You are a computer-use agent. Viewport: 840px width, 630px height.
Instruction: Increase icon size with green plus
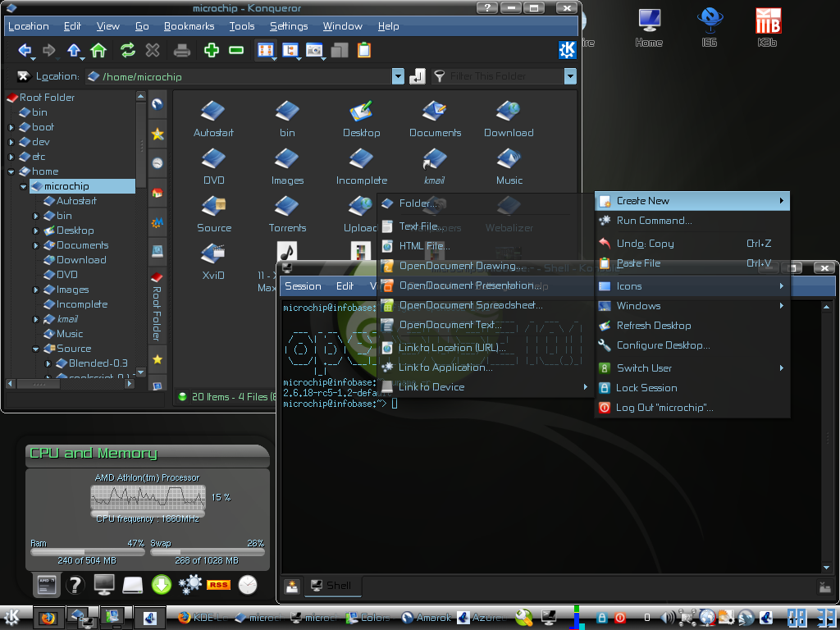(x=212, y=50)
